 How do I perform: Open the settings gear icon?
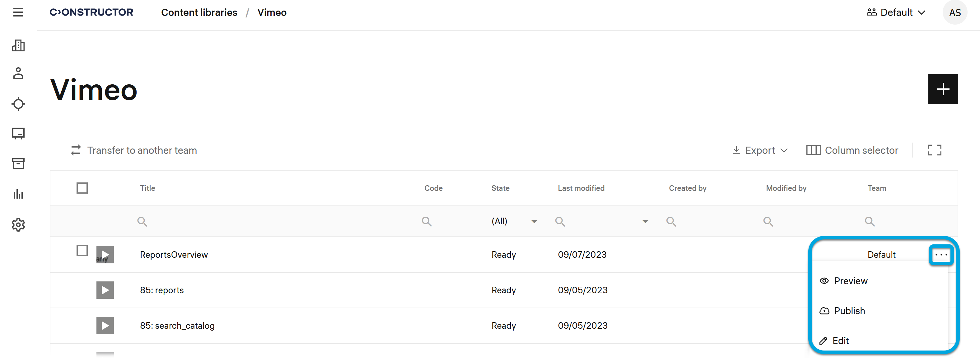[18, 225]
